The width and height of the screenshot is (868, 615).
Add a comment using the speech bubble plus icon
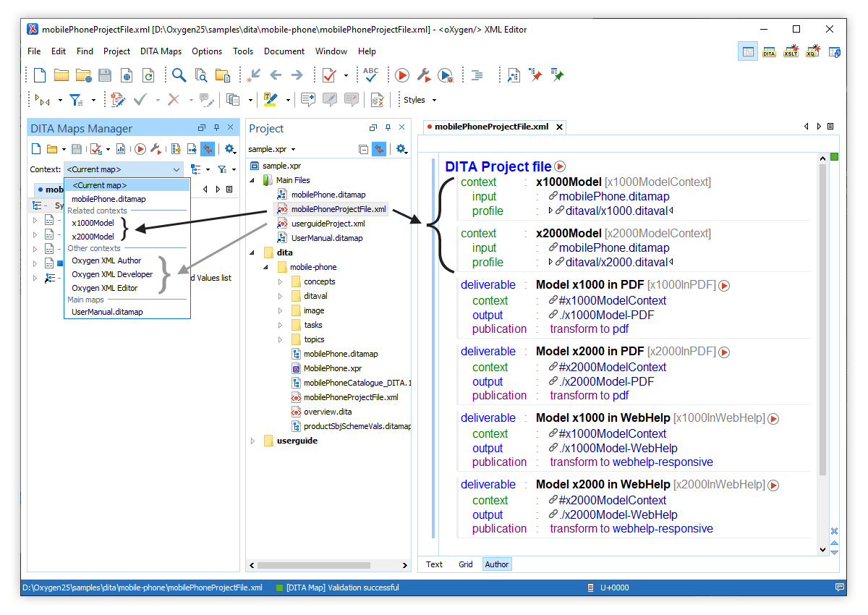308,100
